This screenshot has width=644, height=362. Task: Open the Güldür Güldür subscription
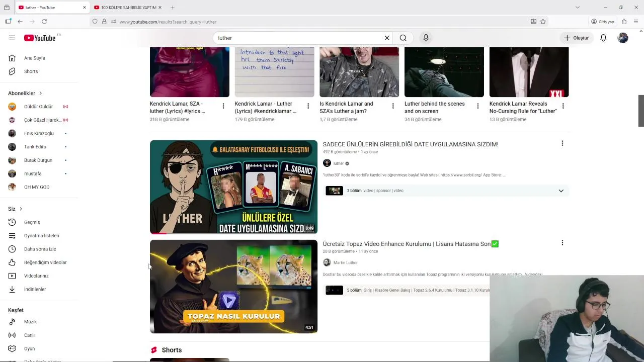39,107
